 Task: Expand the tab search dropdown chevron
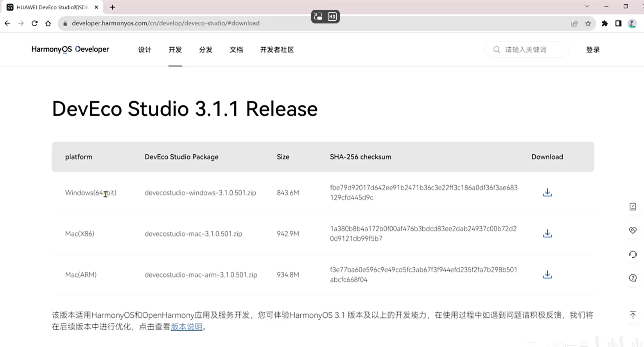587,7
